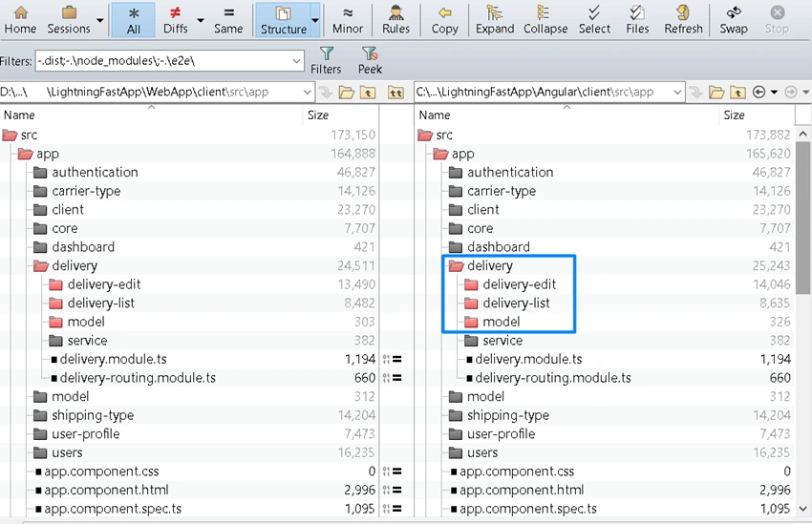The width and height of the screenshot is (812, 524).
Task: Open the Structure dropdown arrow
Action: click(x=315, y=21)
